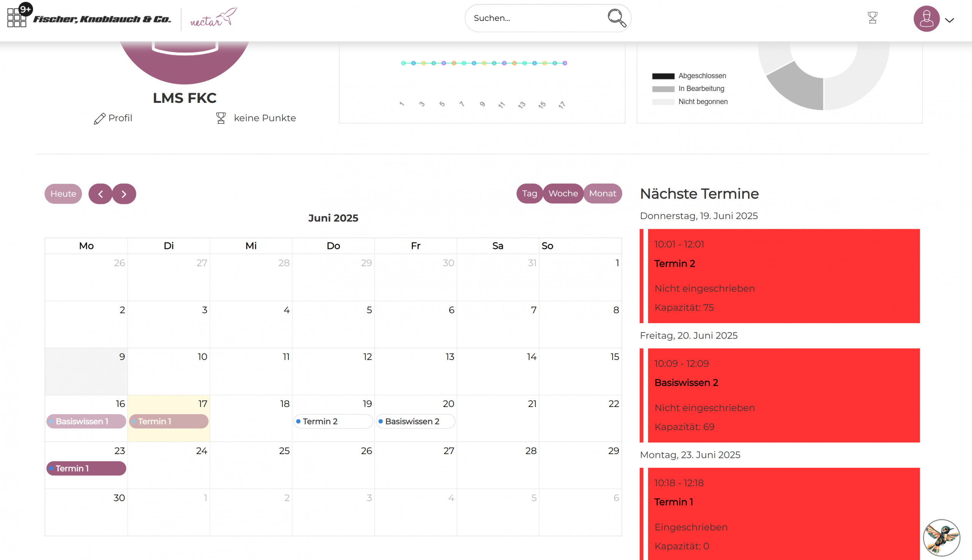
Task: Expand the user account dropdown chevron
Action: (949, 21)
